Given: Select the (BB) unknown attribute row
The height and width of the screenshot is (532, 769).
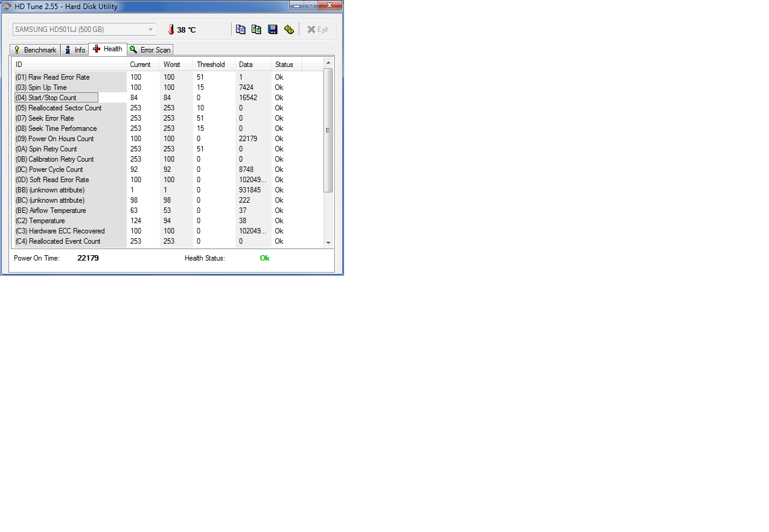Looking at the screenshot, I should tap(168, 190).
